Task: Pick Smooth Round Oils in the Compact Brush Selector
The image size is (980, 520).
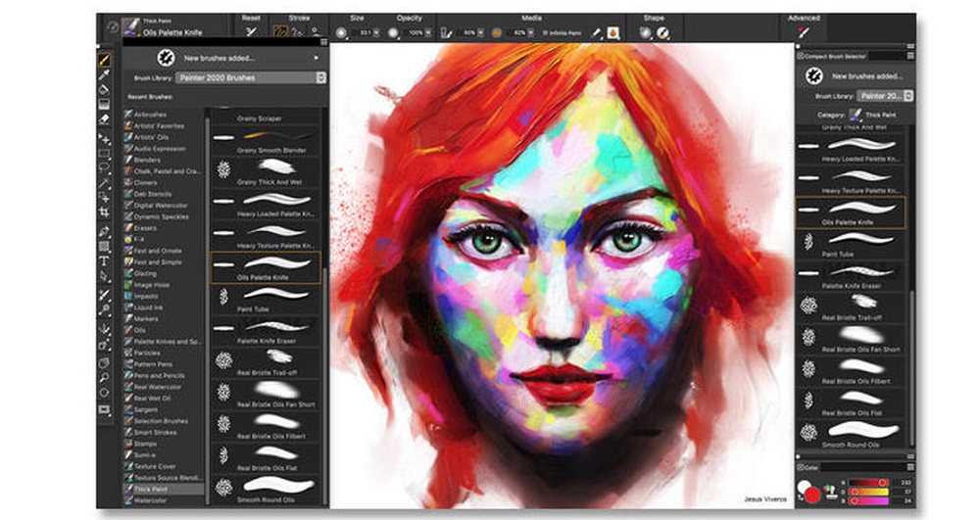Action: (850, 435)
